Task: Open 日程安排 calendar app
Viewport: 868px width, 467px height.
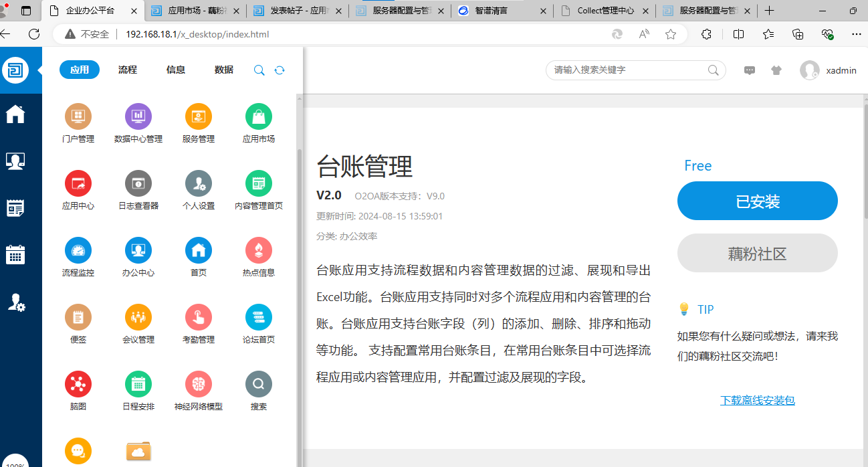Action: tap(138, 391)
